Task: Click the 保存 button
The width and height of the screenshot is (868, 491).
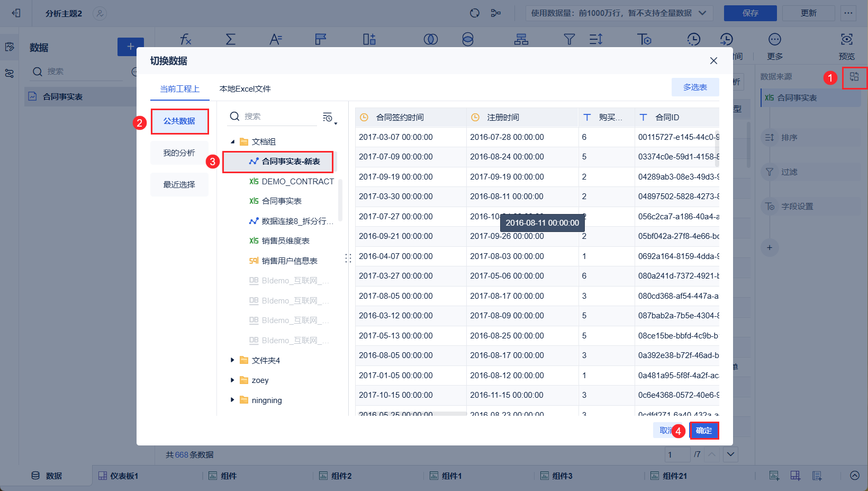Action: 751,13
